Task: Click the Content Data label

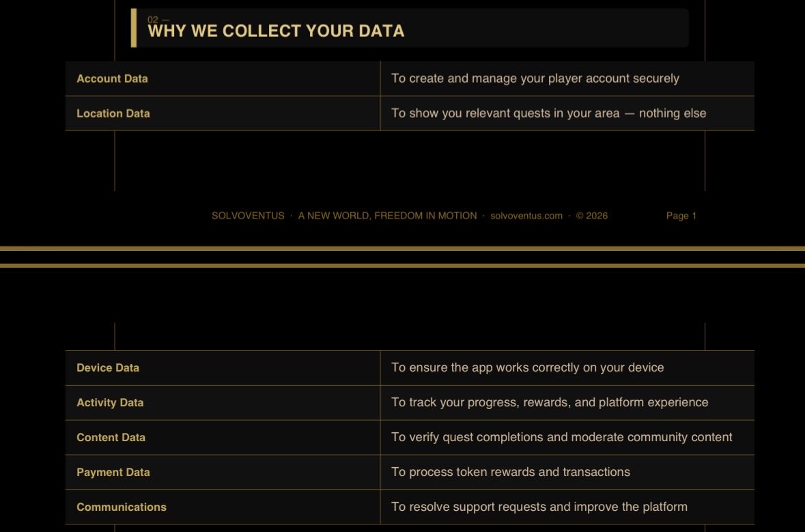Action: (x=111, y=438)
